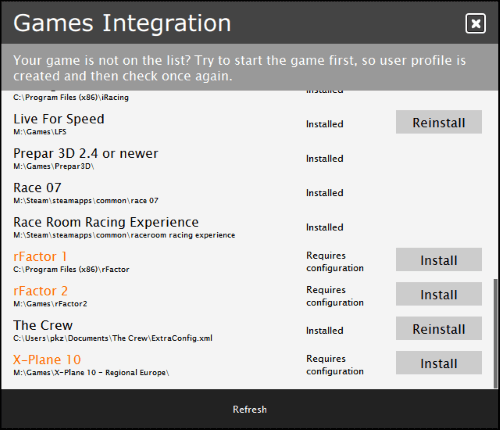Image resolution: width=500 pixels, height=430 pixels.
Task: Close the Games Integration dialog
Action: click(475, 24)
